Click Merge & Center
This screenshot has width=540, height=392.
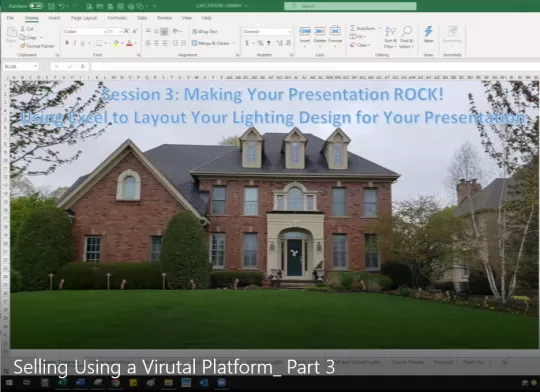pos(211,43)
